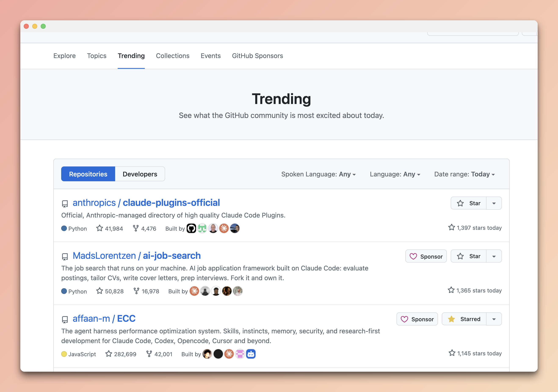Image resolution: width=558 pixels, height=392 pixels.
Task: Open the Spoken Language: Any filter
Action: click(x=318, y=174)
